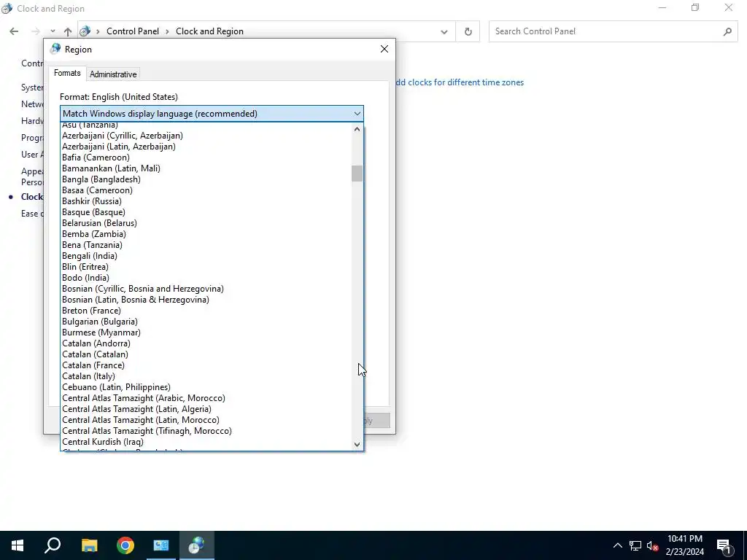Image resolution: width=747 pixels, height=560 pixels.
Task: Click the format list scrollbar thumb
Action: pyautogui.click(x=357, y=174)
